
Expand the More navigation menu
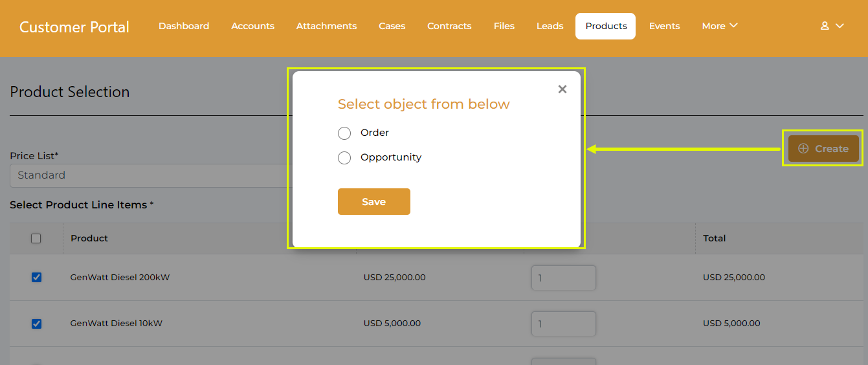pos(720,26)
